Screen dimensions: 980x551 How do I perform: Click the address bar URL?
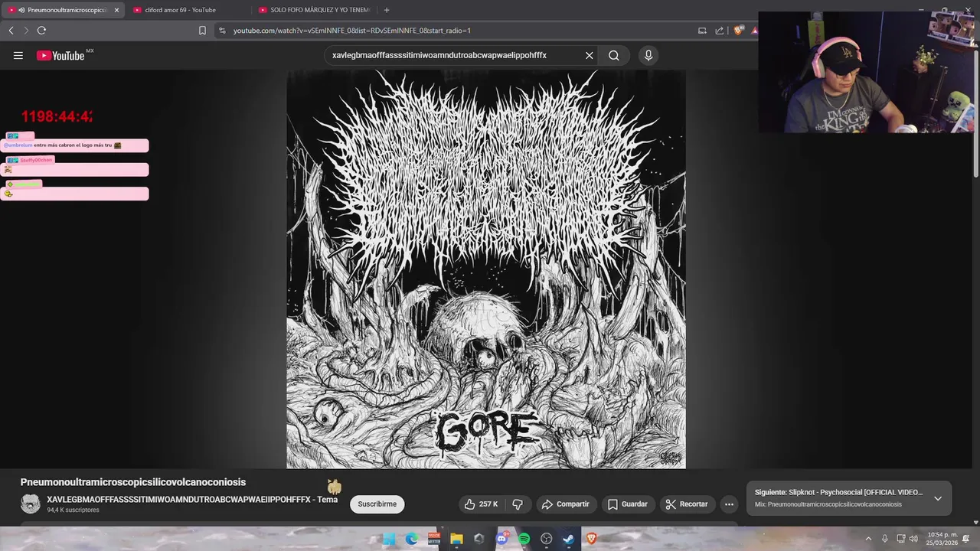click(352, 31)
